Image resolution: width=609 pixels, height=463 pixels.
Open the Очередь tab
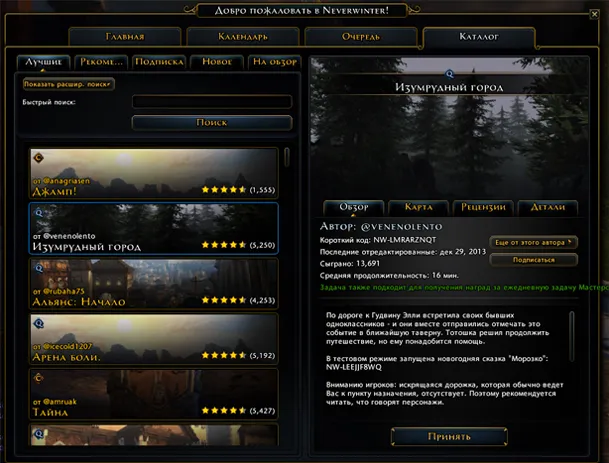[x=361, y=37]
